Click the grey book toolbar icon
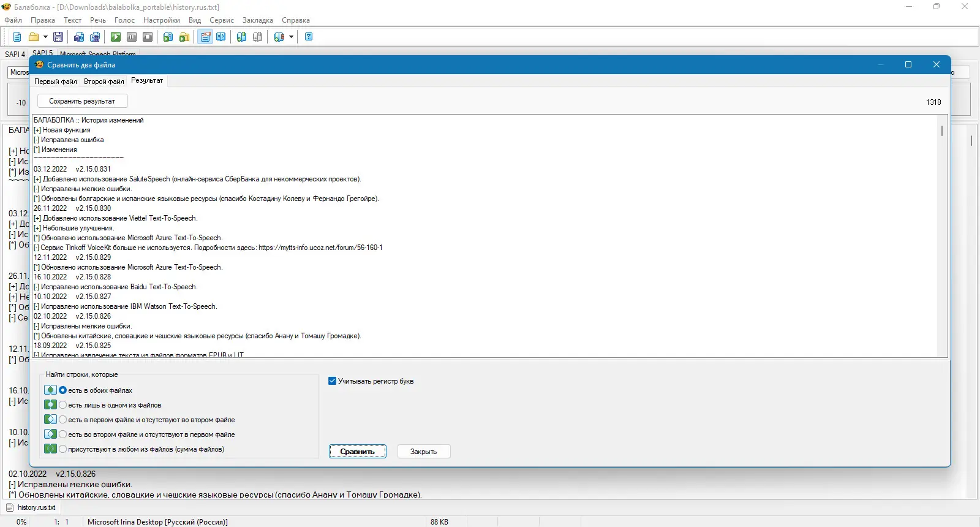This screenshot has height=527, width=980. (x=258, y=37)
